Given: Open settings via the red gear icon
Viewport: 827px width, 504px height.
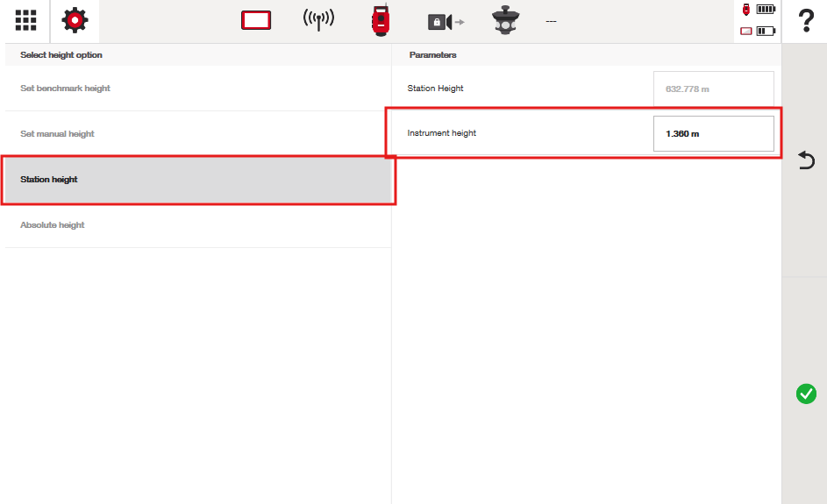Looking at the screenshot, I should [x=75, y=21].
